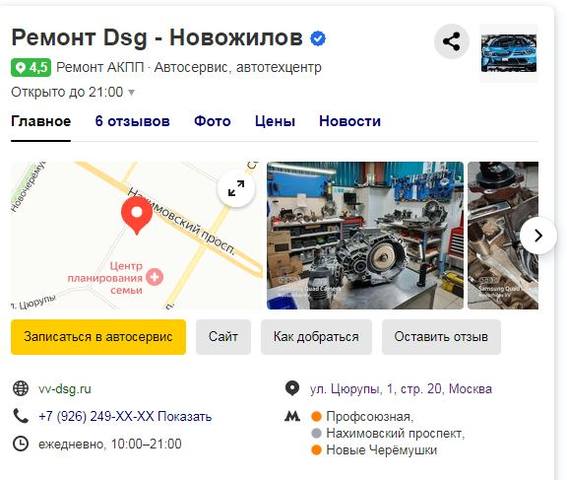567x480 pixels.
Task: Click the blue verified badge
Action: [318, 39]
